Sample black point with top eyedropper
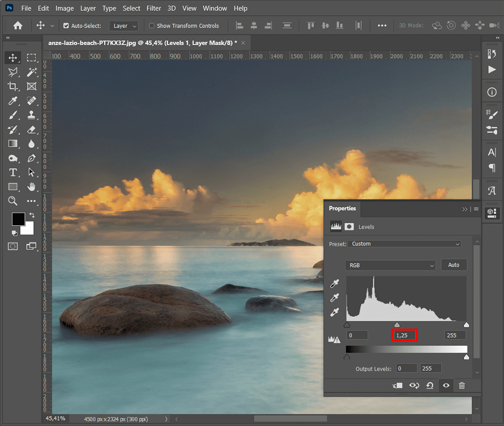504x426 pixels. pos(335,284)
